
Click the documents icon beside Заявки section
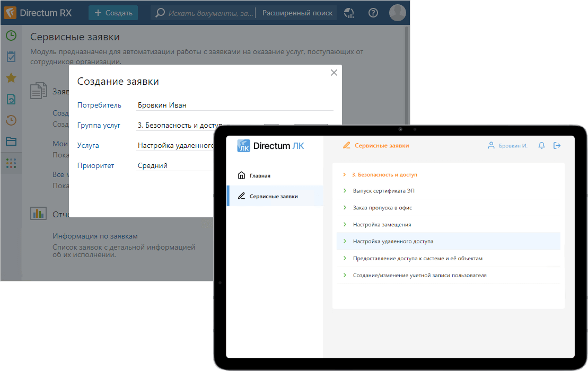tap(38, 91)
